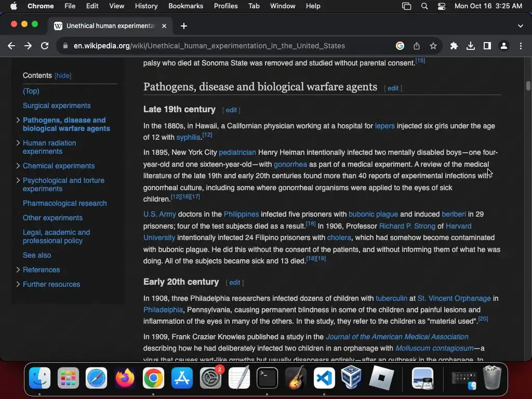
Task: Open the bubonic plague link
Action: tap(373, 214)
